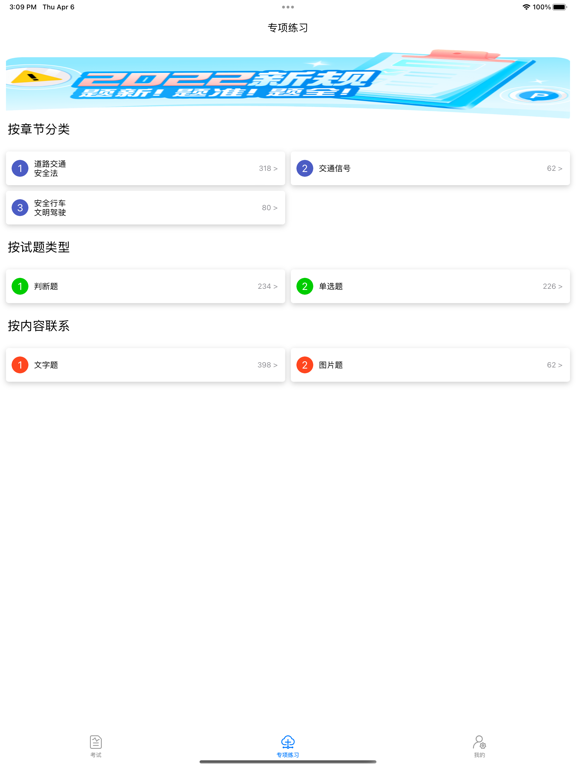Expand the 62 > chevron for 交通信号
Screen dimensions: 576x768
tap(554, 168)
